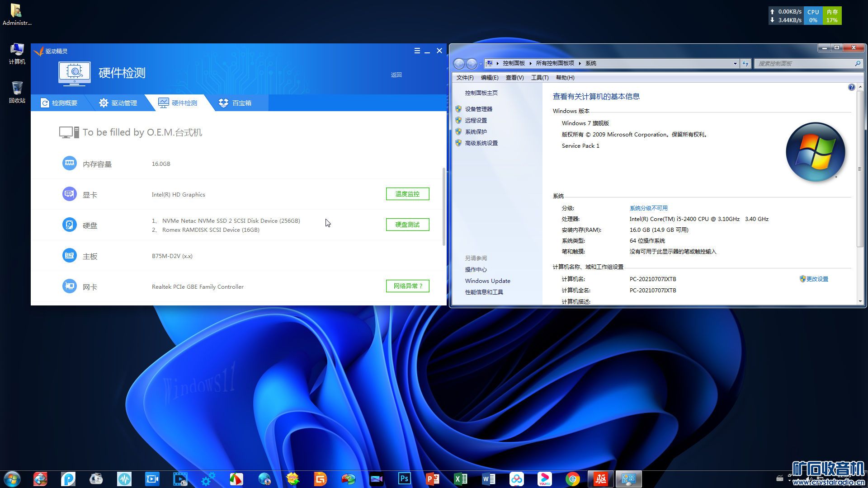
Task: Click the 硬盘测试 button
Action: (x=407, y=225)
